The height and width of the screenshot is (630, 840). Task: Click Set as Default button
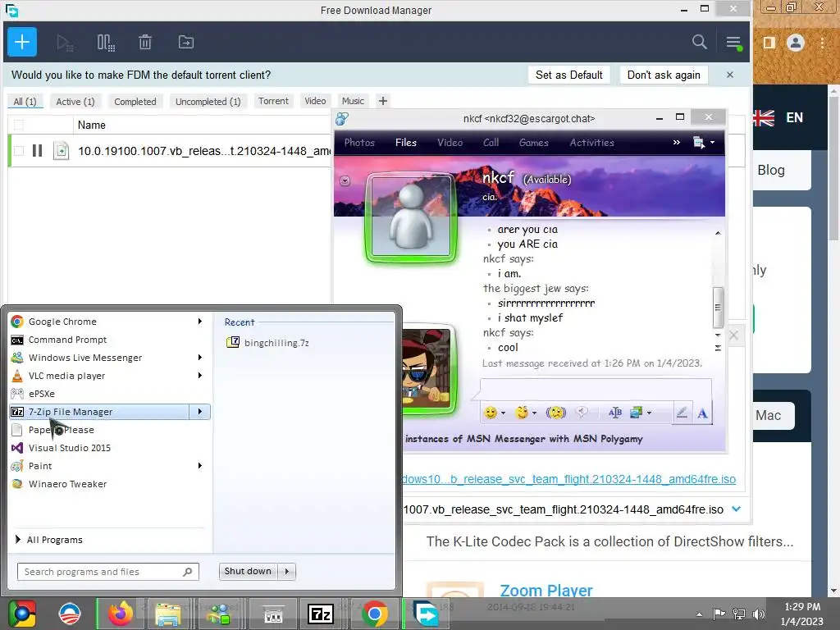(x=569, y=75)
